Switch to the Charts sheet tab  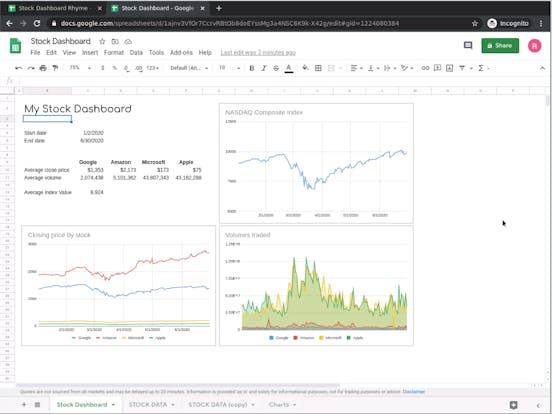[x=279, y=405]
